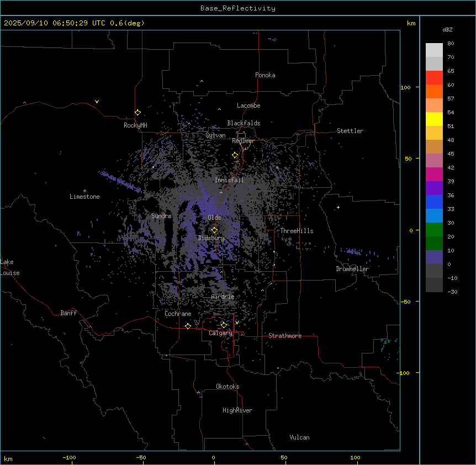Click the Cochrane city label
Screen dimensions: 476x465
pos(178,314)
